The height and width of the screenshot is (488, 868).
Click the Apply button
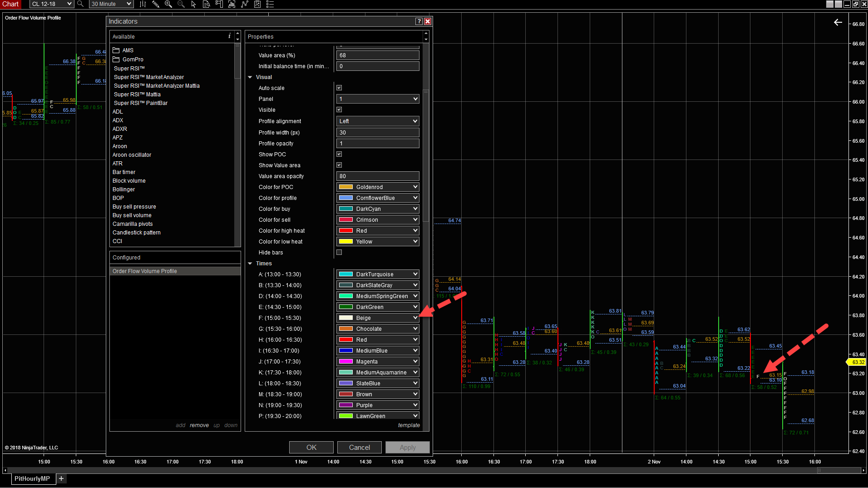click(x=408, y=448)
